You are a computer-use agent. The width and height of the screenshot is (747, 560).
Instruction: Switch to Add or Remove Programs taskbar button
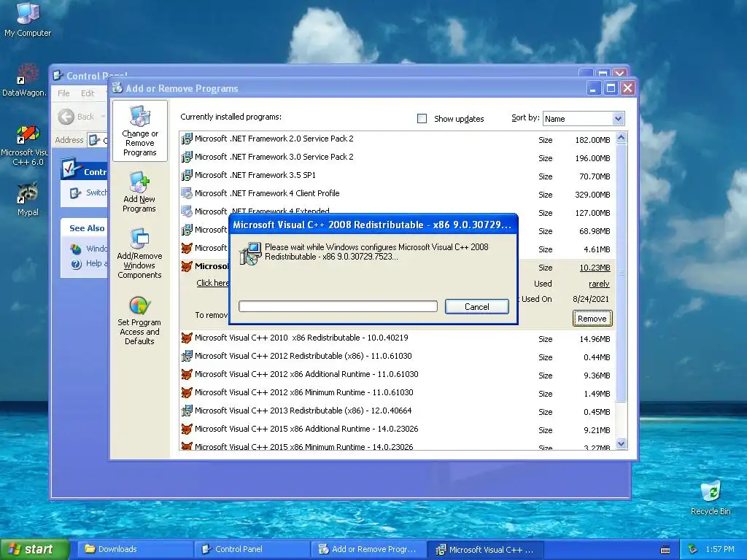click(x=368, y=549)
